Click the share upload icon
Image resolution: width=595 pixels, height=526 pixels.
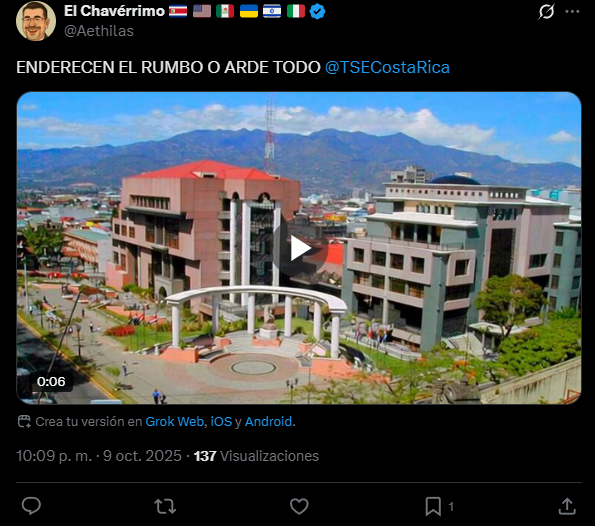click(x=567, y=506)
